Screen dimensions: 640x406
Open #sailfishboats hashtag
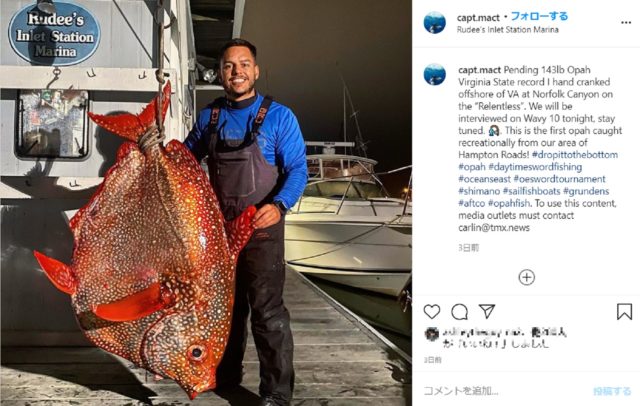click(x=531, y=191)
